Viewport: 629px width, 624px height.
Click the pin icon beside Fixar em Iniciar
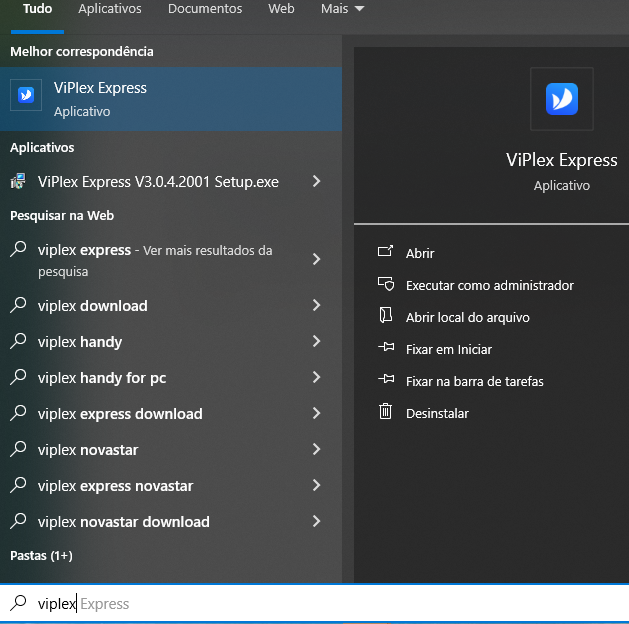386,347
